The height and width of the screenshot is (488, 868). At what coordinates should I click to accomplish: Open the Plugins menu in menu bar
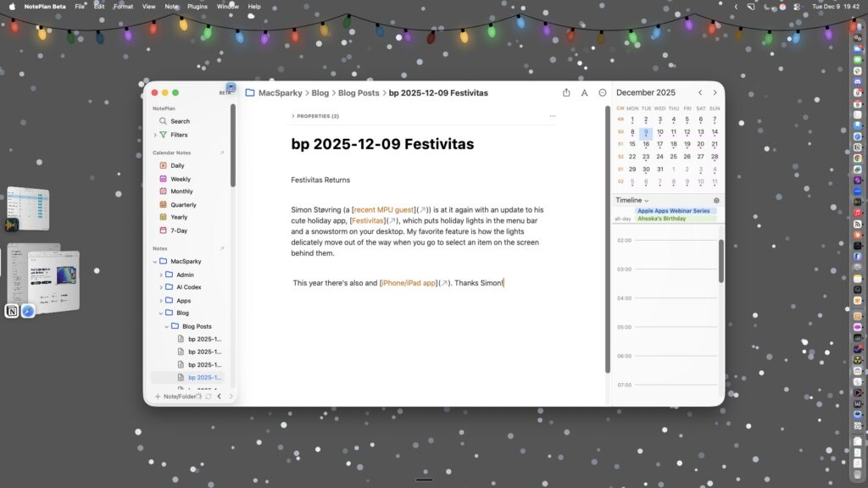click(x=197, y=6)
